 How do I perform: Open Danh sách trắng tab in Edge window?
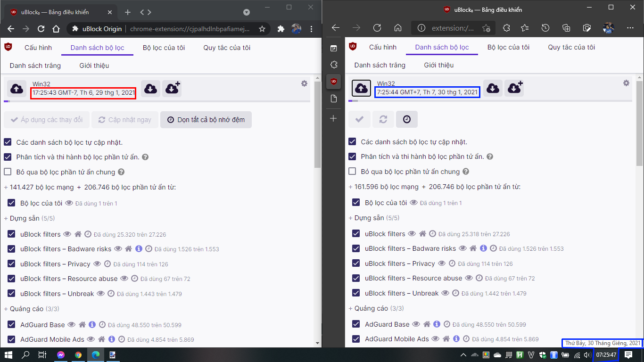pyautogui.click(x=380, y=65)
